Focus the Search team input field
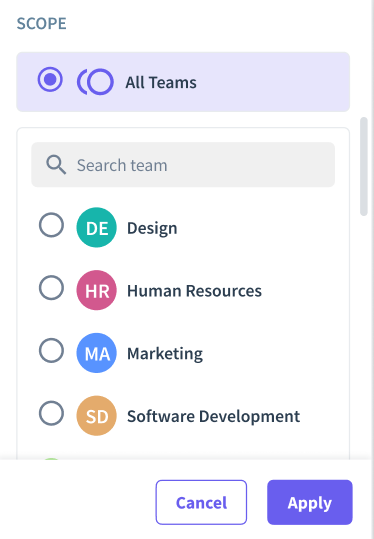This screenshot has width=374, height=539. pyautogui.click(x=183, y=165)
